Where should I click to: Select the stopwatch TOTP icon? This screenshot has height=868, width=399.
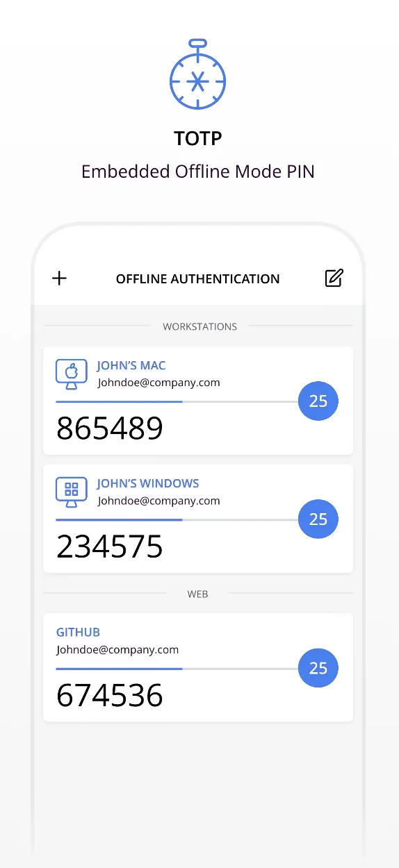pos(198,74)
